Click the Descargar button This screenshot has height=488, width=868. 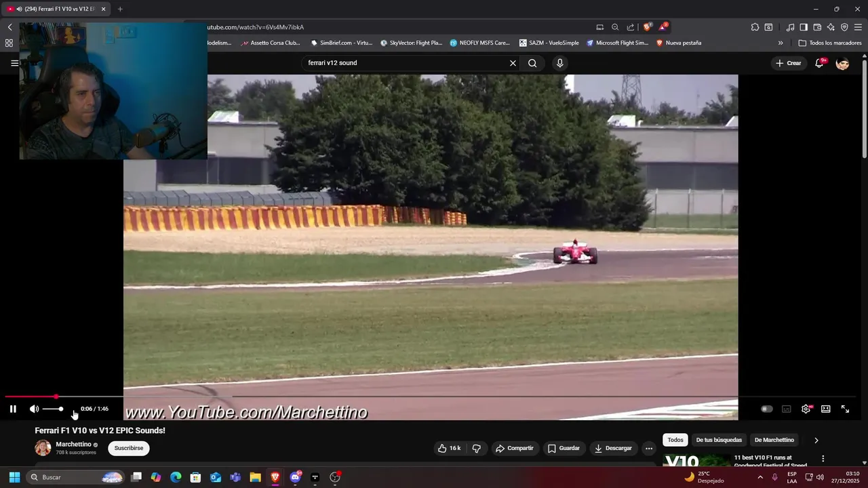pos(613,448)
